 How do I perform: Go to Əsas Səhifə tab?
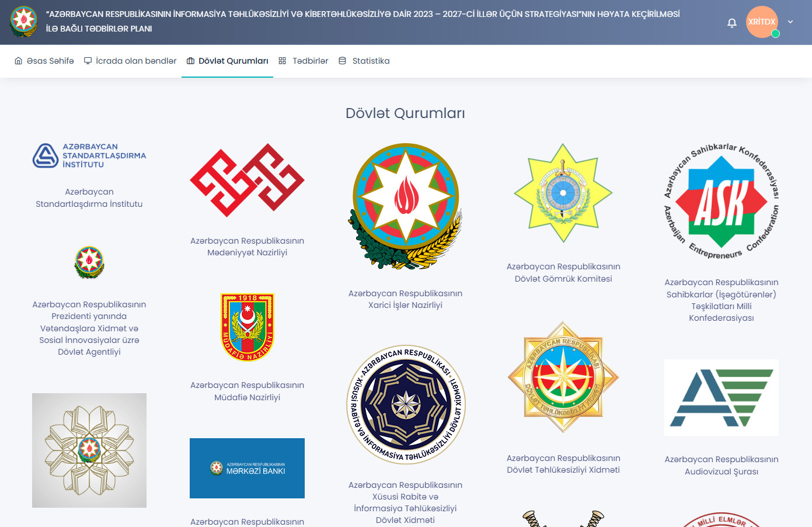pos(44,61)
